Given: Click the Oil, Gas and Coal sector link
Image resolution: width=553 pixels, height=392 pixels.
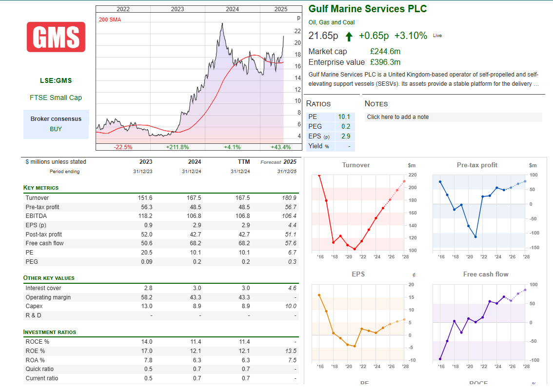Looking at the screenshot, I should coord(332,22).
